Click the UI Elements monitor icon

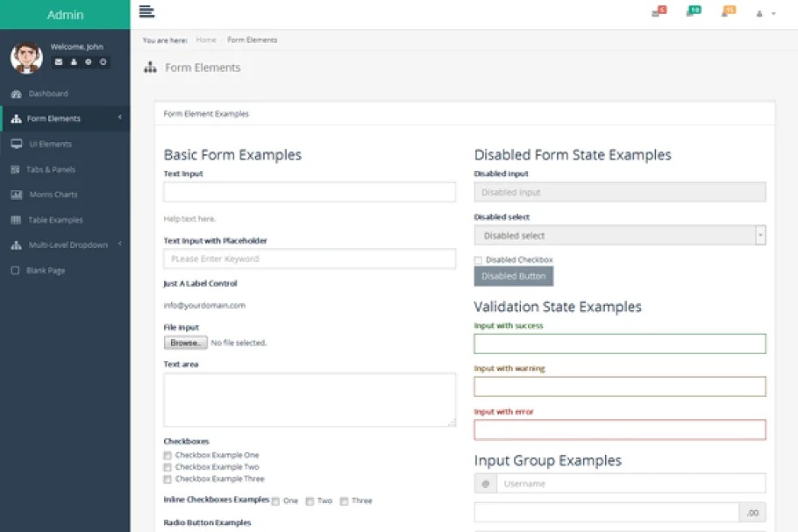click(16, 144)
